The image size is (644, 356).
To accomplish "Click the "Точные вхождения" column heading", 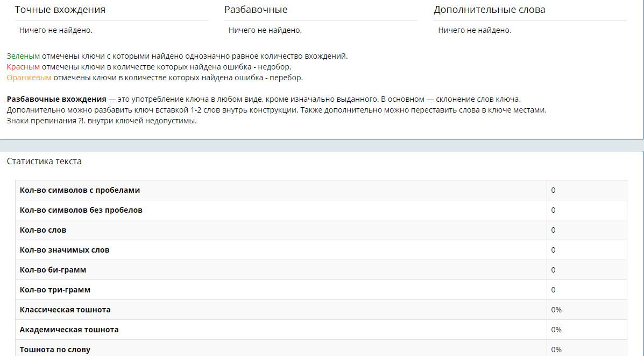I will [60, 10].
